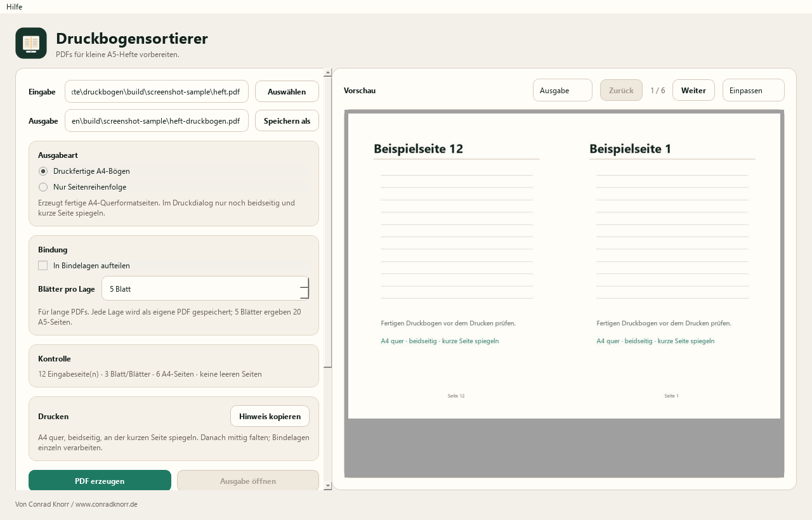Open the Blätter pro Lage dropdown
The image size is (812, 520).
point(206,289)
